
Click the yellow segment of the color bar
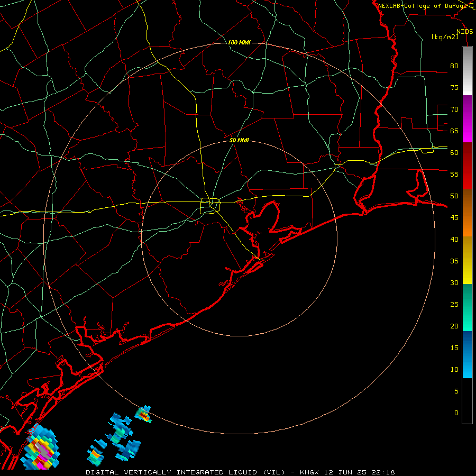[x=467, y=260]
